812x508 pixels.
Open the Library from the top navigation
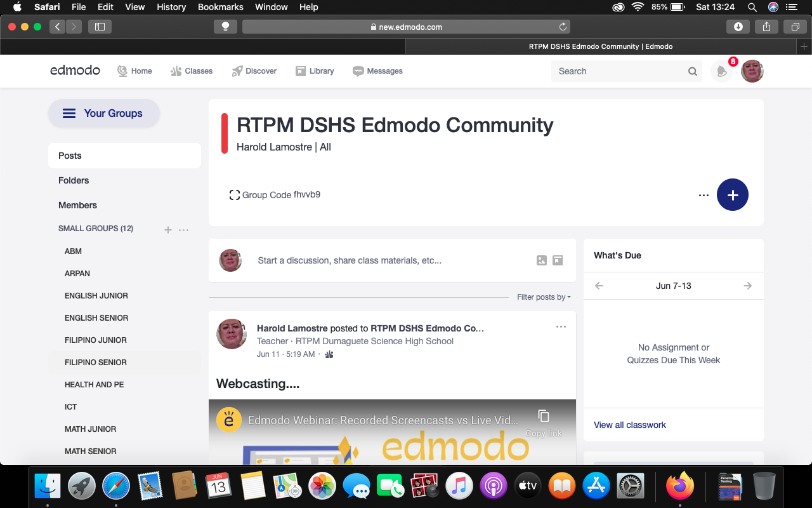click(x=315, y=71)
